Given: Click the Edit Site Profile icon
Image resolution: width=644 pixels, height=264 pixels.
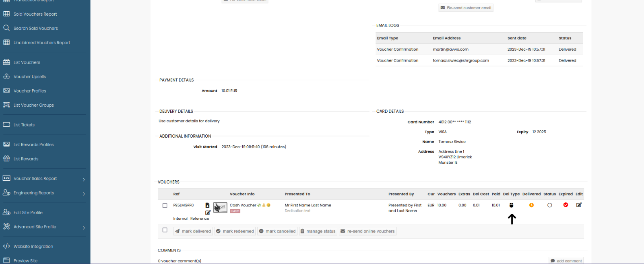Looking at the screenshot, I should (x=6, y=212).
